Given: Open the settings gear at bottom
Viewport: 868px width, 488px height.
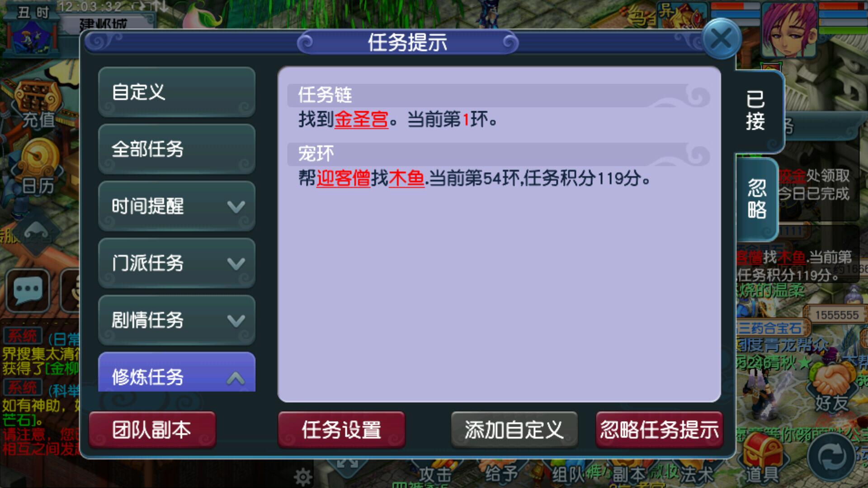Looking at the screenshot, I should [x=302, y=477].
